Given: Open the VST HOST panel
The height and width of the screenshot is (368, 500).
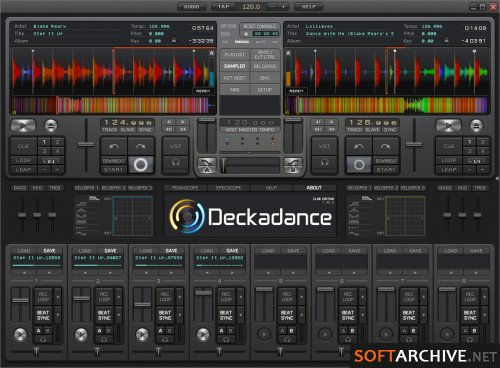Looking at the screenshot, I should pyautogui.click(x=235, y=78).
